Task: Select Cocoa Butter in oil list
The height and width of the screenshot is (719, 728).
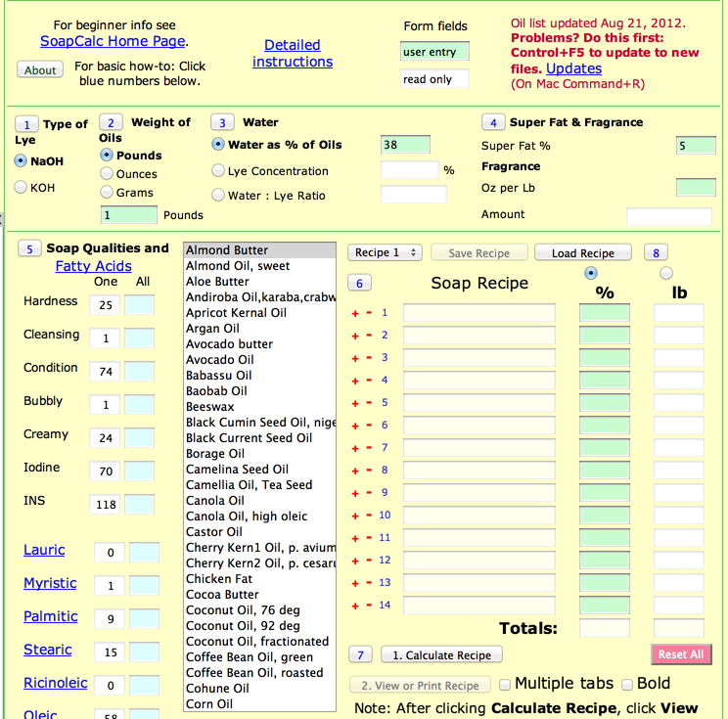Action: click(x=259, y=595)
